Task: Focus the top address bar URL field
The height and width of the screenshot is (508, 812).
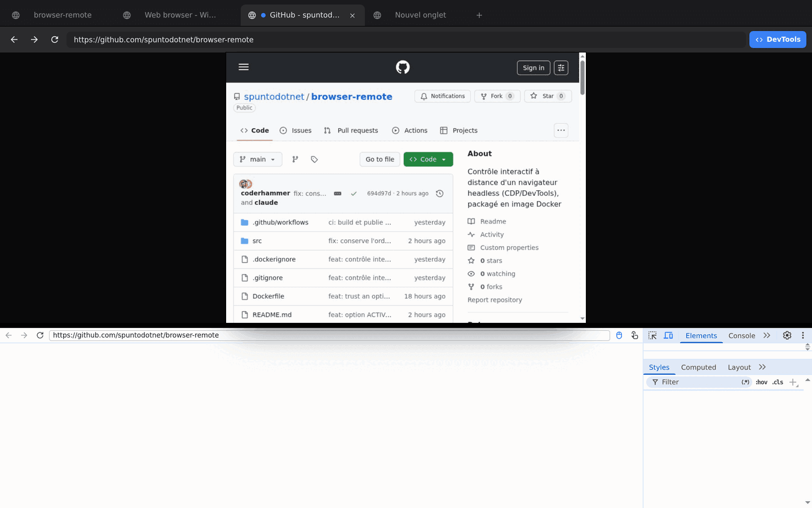Action: point(406,40)
